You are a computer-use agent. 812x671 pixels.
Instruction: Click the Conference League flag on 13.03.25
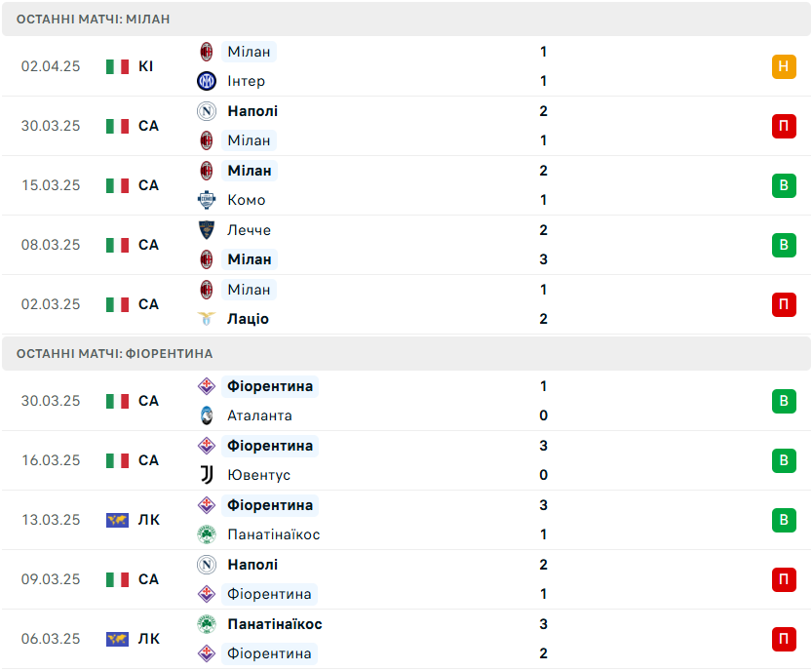click(x=117, y=520)
